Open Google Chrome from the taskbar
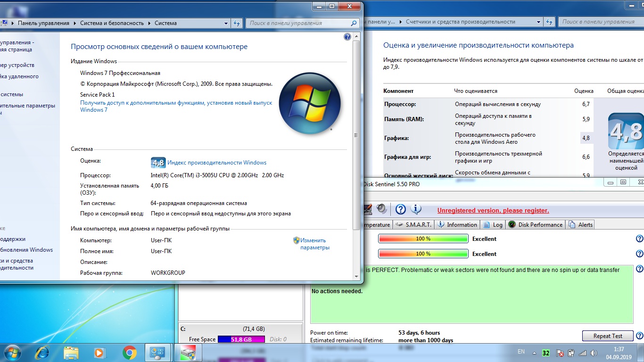 click(130, 353)
